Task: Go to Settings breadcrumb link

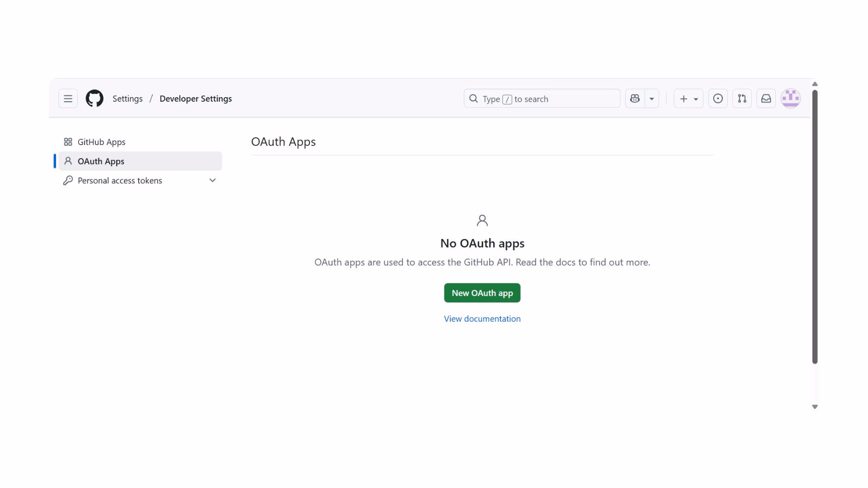Action: (x=127, y=99)
